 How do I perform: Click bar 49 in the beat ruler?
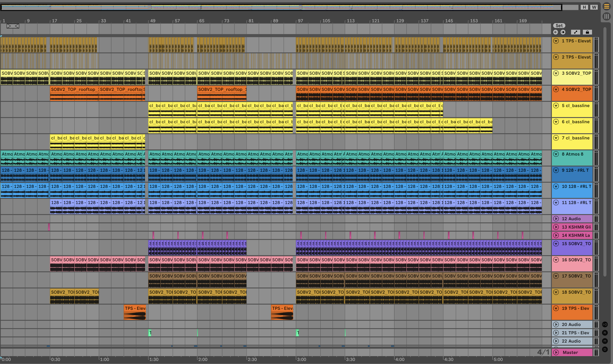[x=152, y=21]
